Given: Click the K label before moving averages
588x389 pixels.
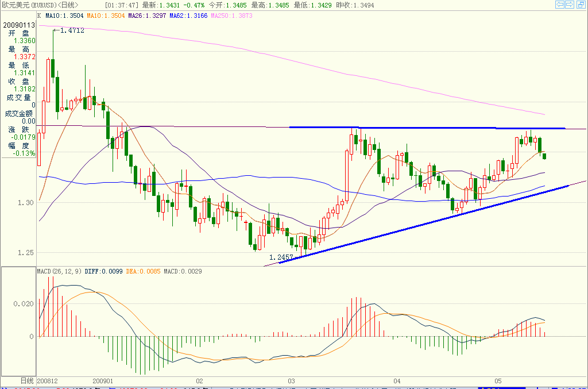Looking at the screenshot, I should [40, 16].
